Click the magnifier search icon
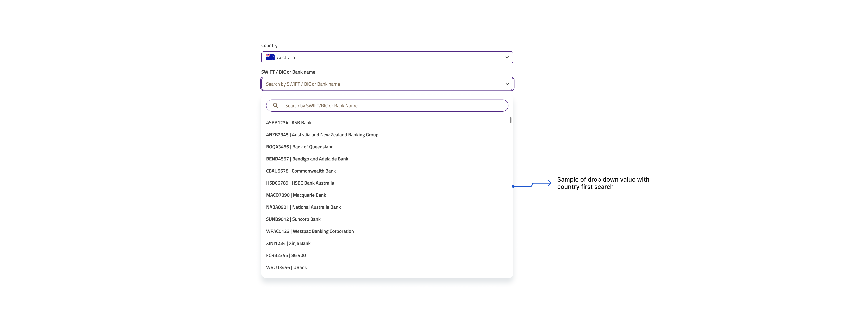Screen dimensions: 868x336 [x=275, y=106]
